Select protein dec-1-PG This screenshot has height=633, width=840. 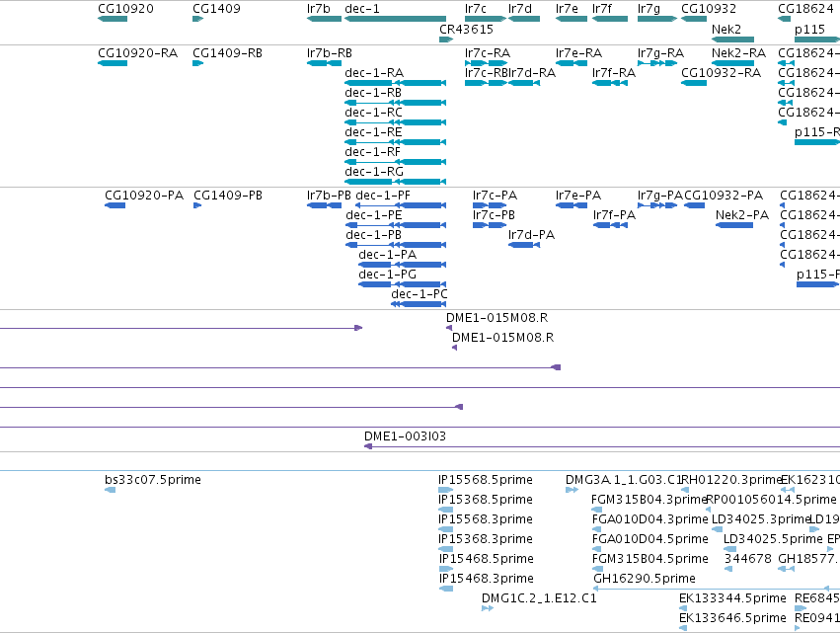(403, 284)
